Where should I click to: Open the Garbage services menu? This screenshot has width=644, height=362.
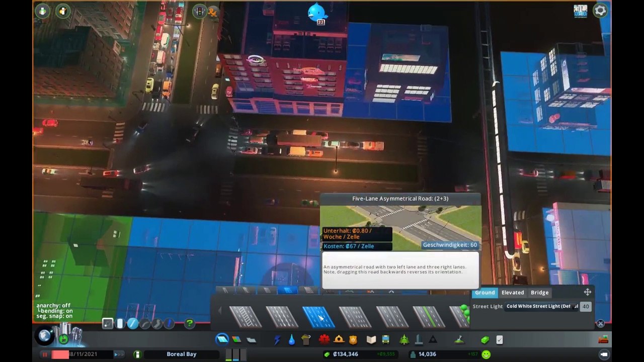[x=306, y=340]
